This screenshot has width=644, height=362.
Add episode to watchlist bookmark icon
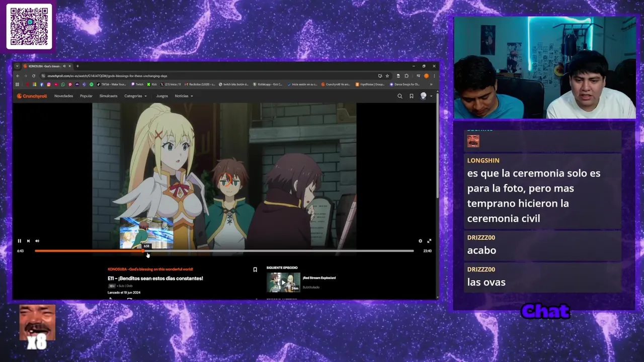[x=255, y=270]
